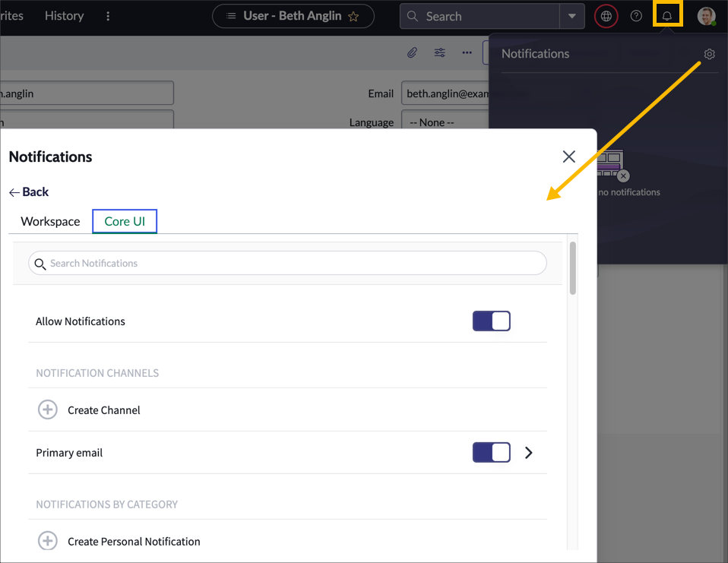
Task: Open notification settings gear icon
Action: click(x=709, y=54)
